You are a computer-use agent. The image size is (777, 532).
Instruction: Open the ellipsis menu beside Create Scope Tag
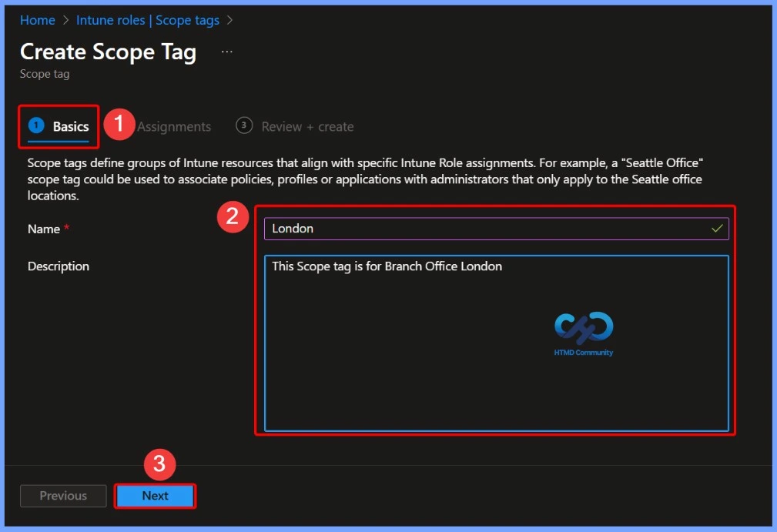pos(226,49)
